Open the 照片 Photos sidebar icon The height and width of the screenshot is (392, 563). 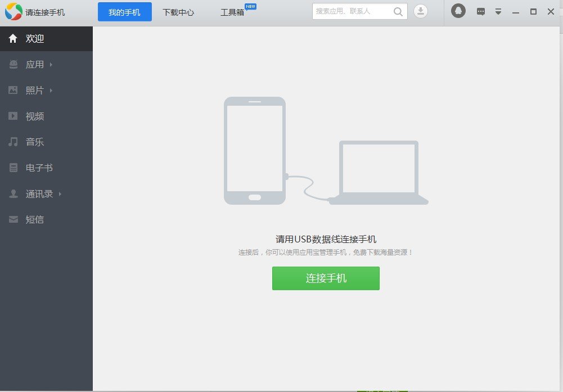(x=13, y=90)
